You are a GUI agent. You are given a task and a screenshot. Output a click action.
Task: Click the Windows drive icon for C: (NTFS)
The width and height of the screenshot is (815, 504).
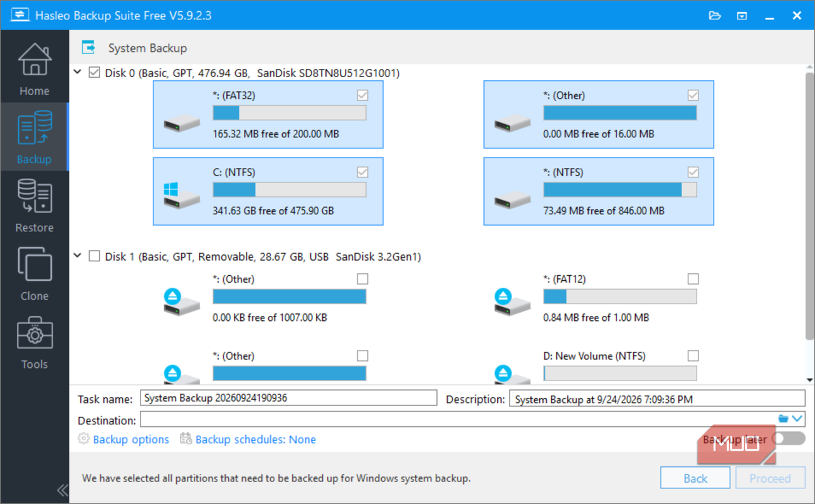tap(182, 195)
